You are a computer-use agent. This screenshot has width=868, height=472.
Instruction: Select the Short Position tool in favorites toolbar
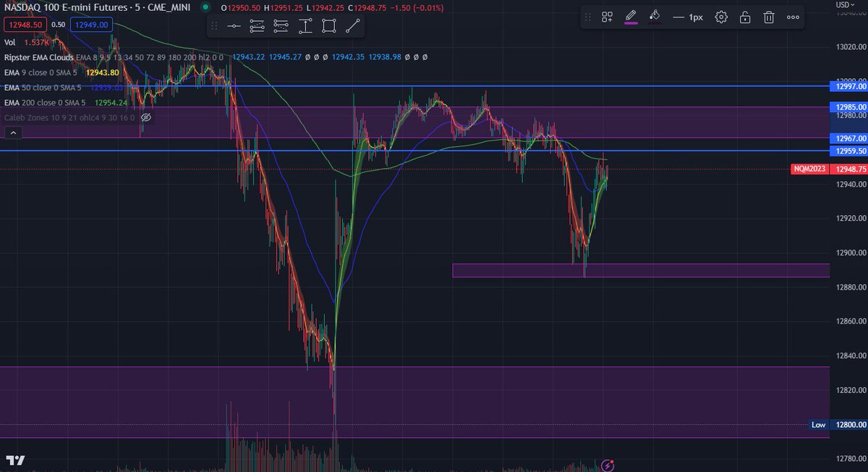coord(281,26)
